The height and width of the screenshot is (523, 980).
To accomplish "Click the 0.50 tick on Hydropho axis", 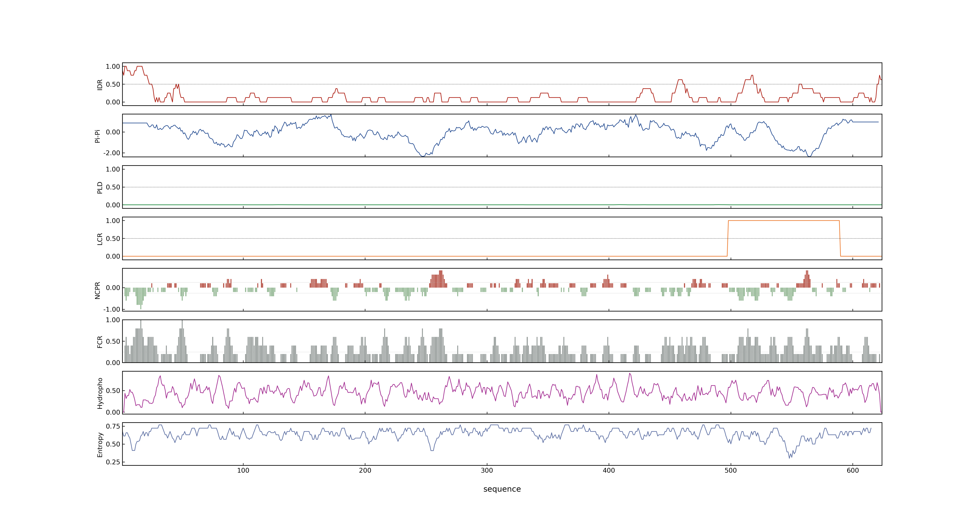I will 113,391.
